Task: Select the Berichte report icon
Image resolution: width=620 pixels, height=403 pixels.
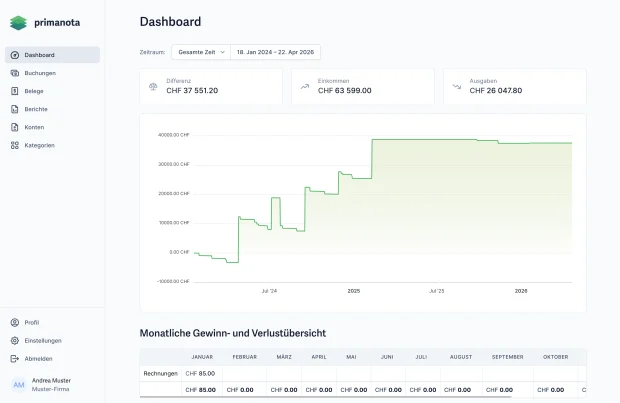Action: [x=15, y=109]
